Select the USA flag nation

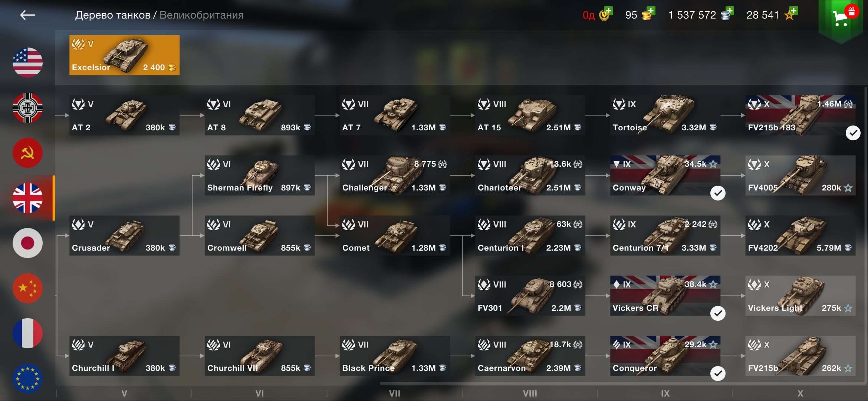[x=27, y=62]
